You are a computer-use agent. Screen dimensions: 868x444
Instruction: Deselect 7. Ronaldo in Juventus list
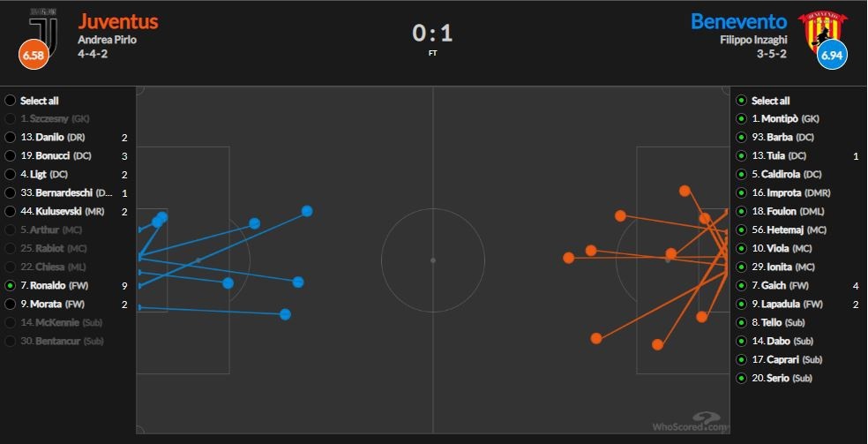pyautogui.click(x=10, y=286)
